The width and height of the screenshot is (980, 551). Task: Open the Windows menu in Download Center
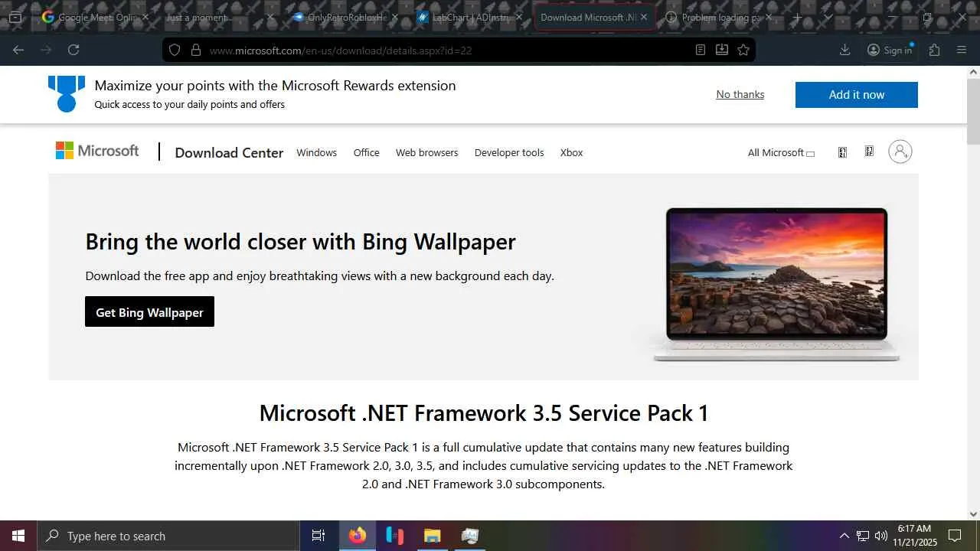pos(317,152)
